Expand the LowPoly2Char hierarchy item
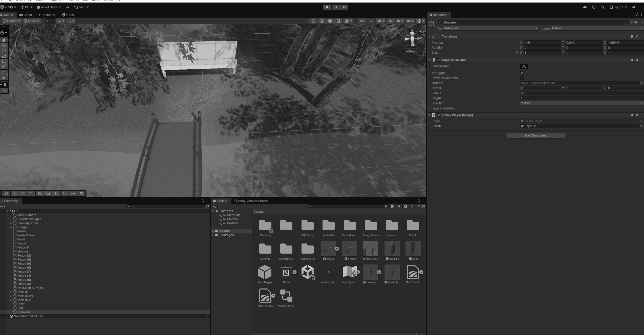Image resolution: width=644 pixels, height=335 pixels. point(11,223)
